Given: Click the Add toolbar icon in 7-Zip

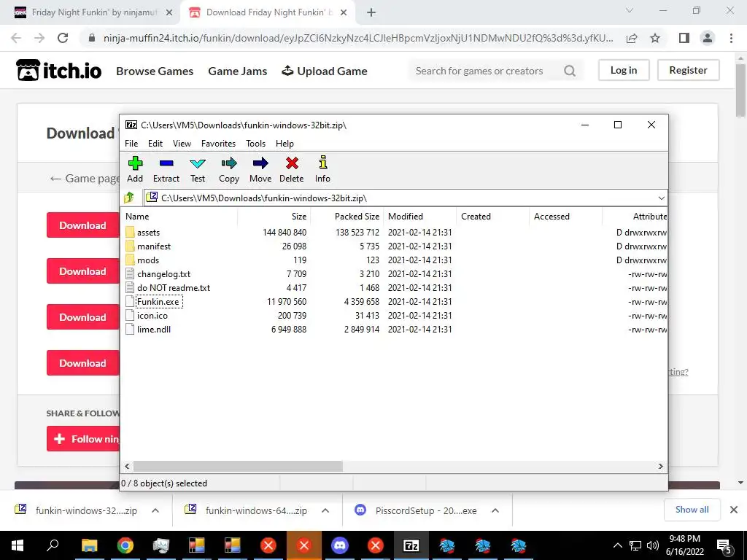Looking at the screenshot, I should click(x=135, y=163).
